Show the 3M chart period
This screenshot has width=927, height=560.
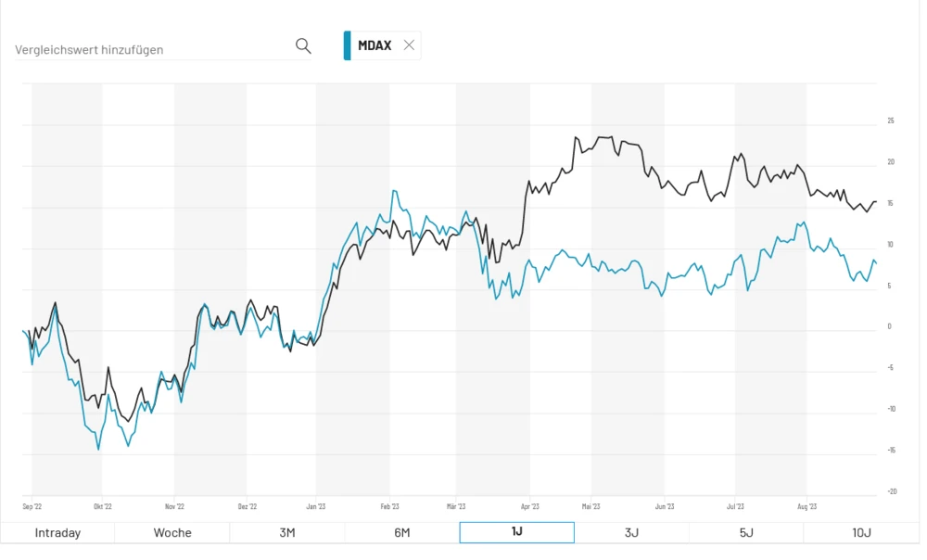click(x=287, y=532)
